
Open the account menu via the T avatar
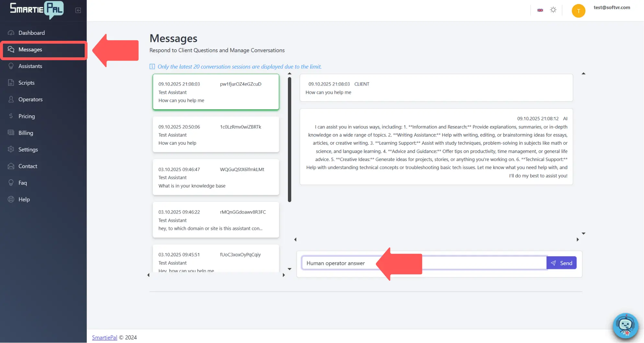coord(579,10)
